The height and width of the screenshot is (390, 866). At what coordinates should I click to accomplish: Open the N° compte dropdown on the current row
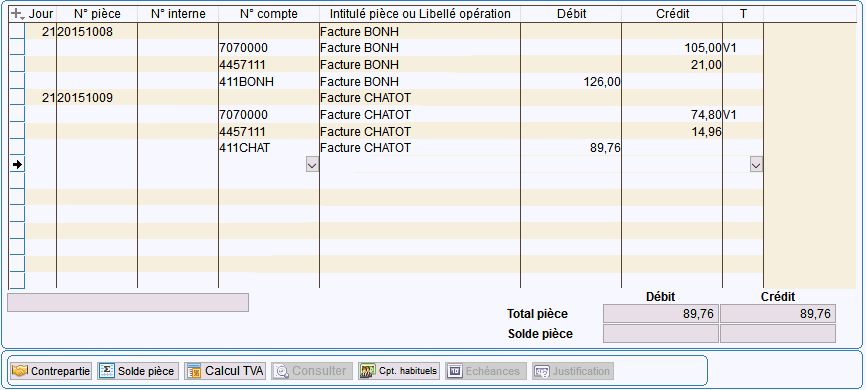(x=313, y=165)
